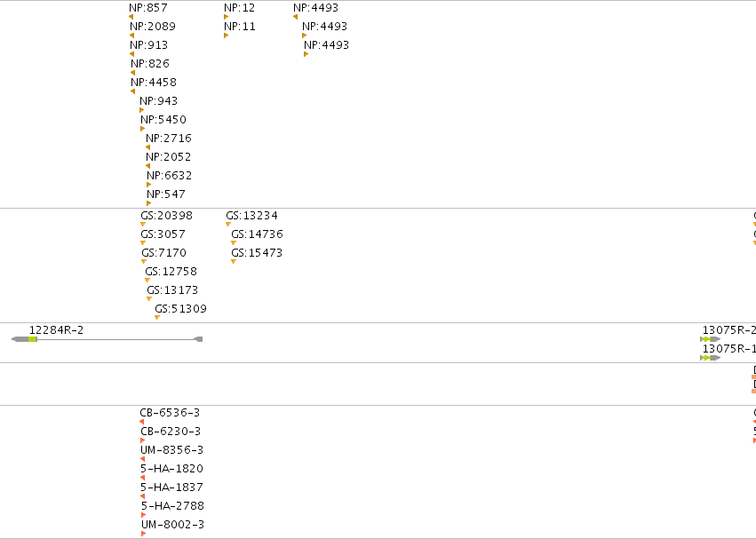This screenshot has width=756, height=539.
Task: Click the GS:20398 insertion triangle
Action: tap(143, 224)
